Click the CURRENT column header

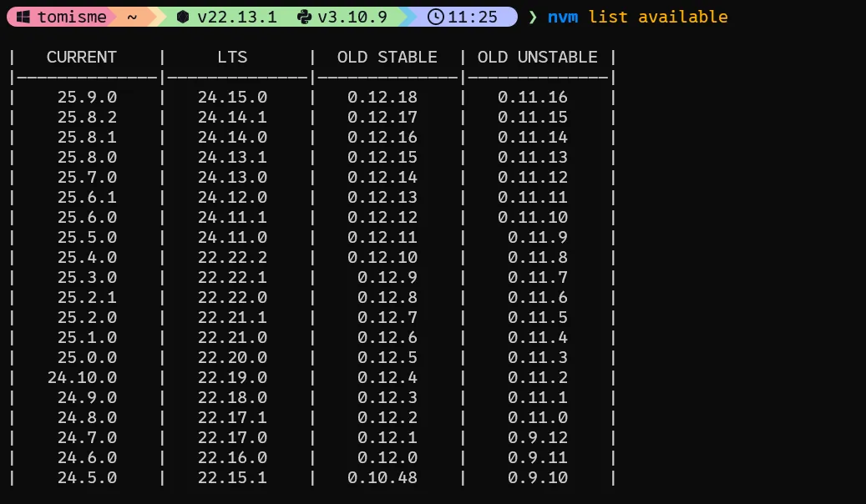tap(82, 58)
